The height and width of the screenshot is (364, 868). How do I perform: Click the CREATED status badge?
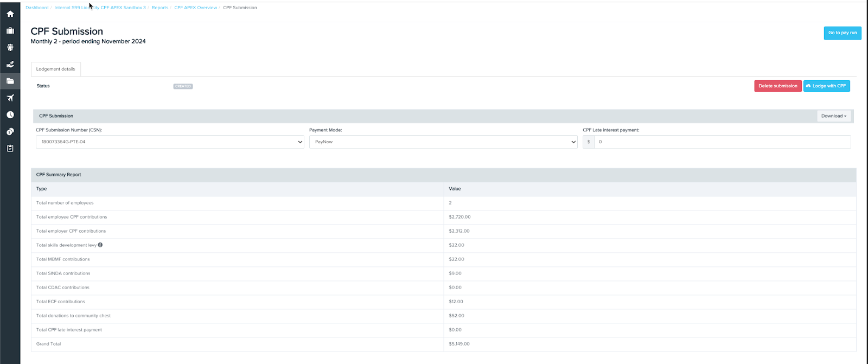(x=183, y=86)
